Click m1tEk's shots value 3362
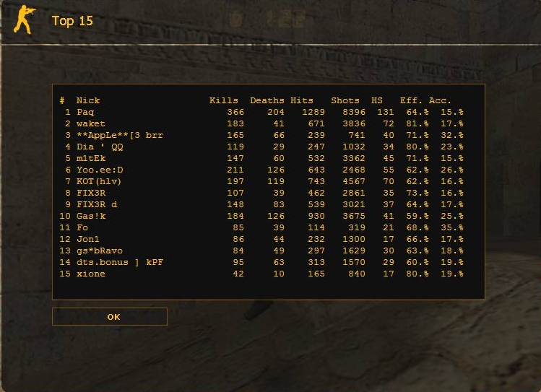 354,158
